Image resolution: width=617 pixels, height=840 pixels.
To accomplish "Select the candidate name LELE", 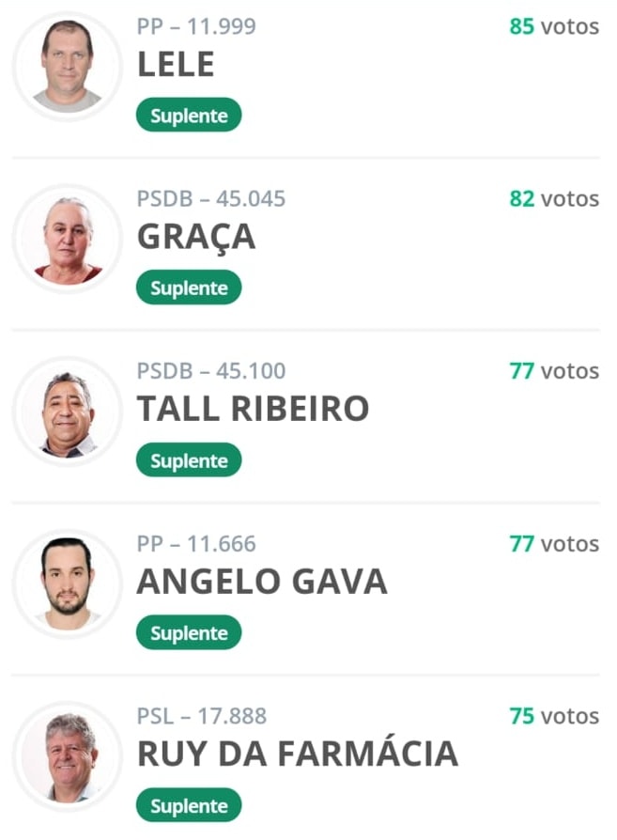I will click(177, 64).
